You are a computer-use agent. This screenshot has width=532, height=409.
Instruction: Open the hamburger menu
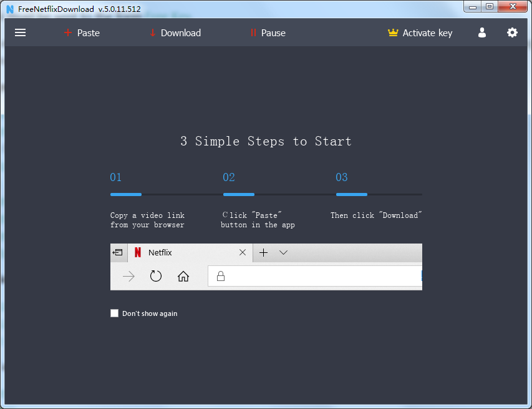click(21, 32)
